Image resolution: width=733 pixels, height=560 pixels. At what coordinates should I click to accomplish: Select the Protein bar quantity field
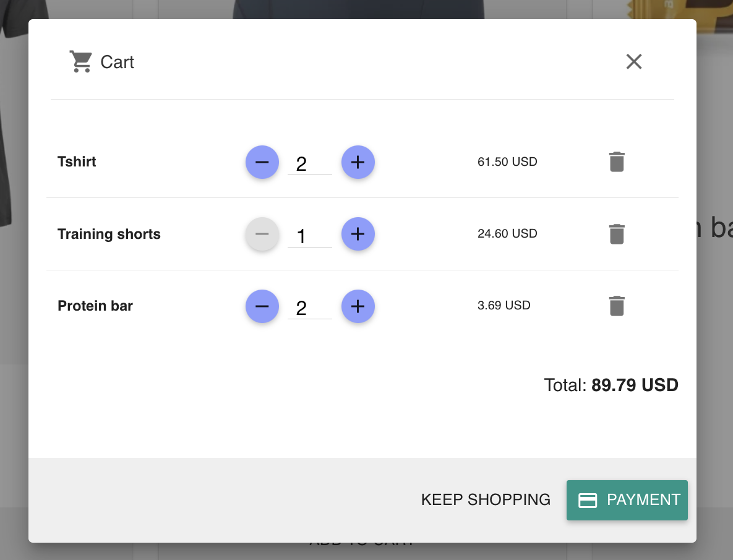309,308
